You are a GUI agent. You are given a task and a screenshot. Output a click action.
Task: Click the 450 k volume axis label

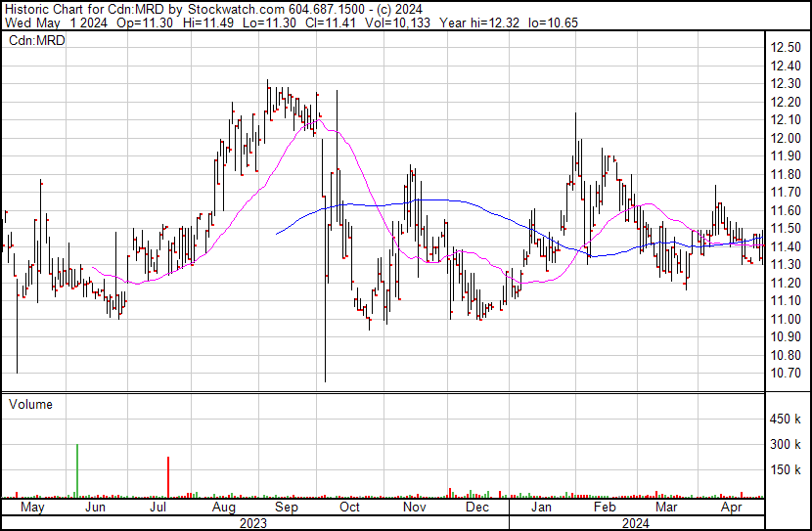(787, 420)
